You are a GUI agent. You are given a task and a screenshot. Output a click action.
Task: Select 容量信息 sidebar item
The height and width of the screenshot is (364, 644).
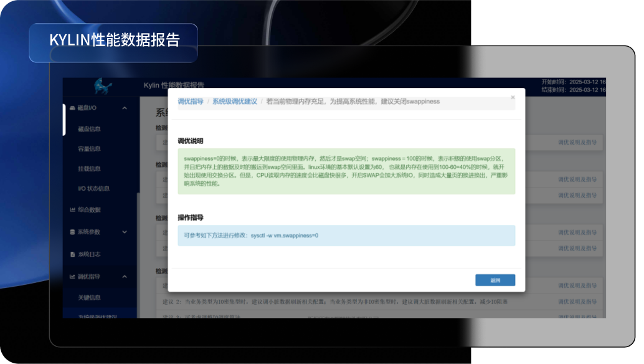click(89, 149)
